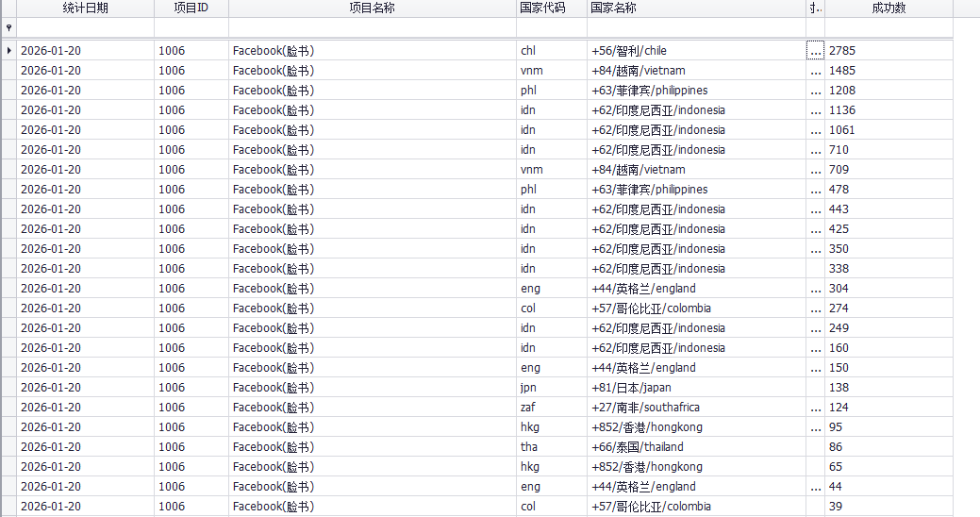Select the vietnam cell in the 709 row
This screenshot has width=980, height=517.
pyautogui.click(x=696, y=170)
